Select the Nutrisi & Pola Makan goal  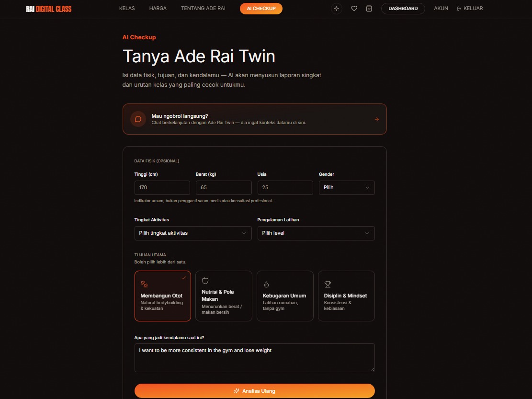(224, 296)
